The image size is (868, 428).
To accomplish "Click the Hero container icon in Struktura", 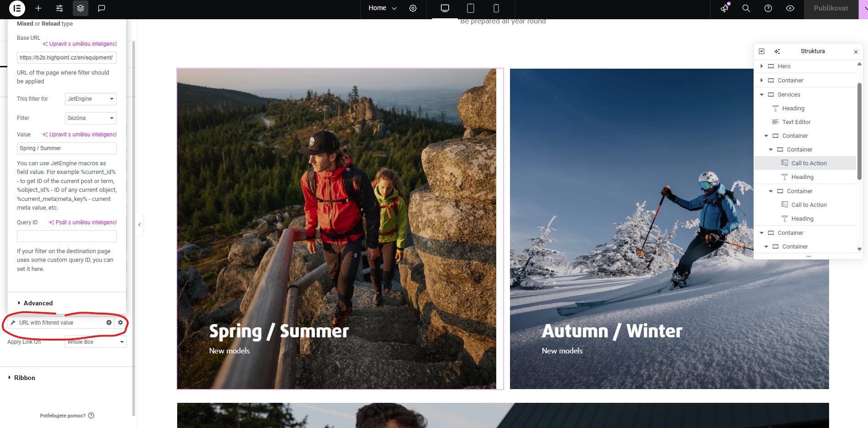I will (x=771, y=66).
